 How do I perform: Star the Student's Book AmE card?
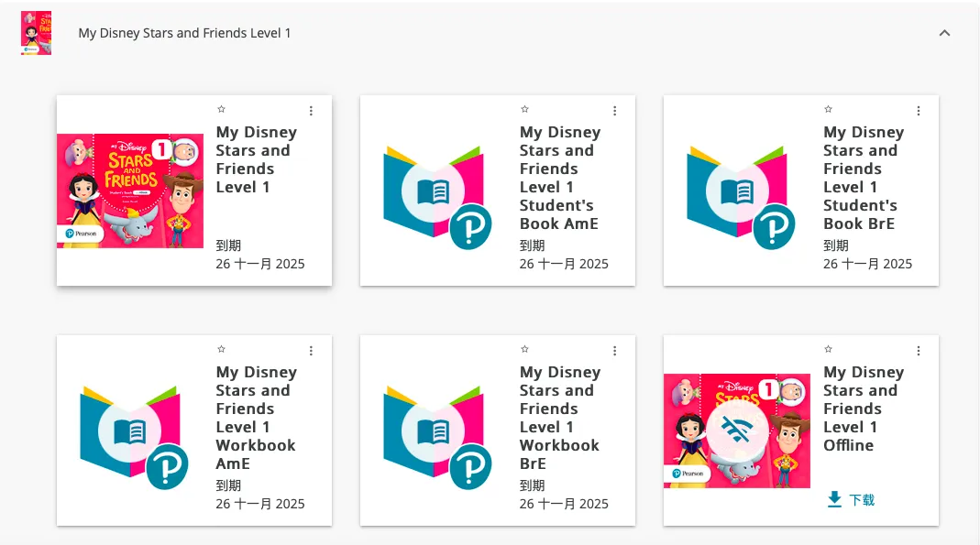524,109
